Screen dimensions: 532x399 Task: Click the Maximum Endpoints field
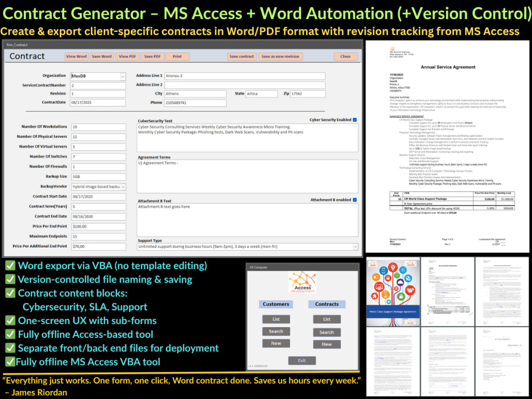click(99, 237)
